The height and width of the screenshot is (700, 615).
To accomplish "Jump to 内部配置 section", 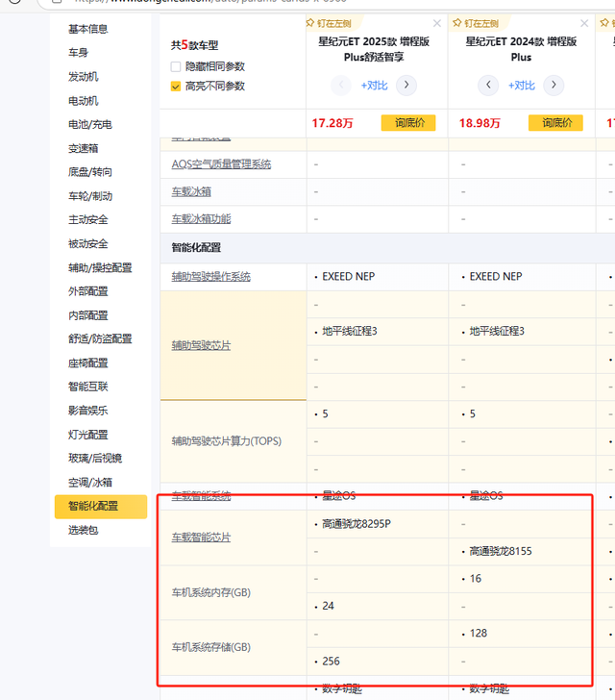I will [x=87, y=315].
